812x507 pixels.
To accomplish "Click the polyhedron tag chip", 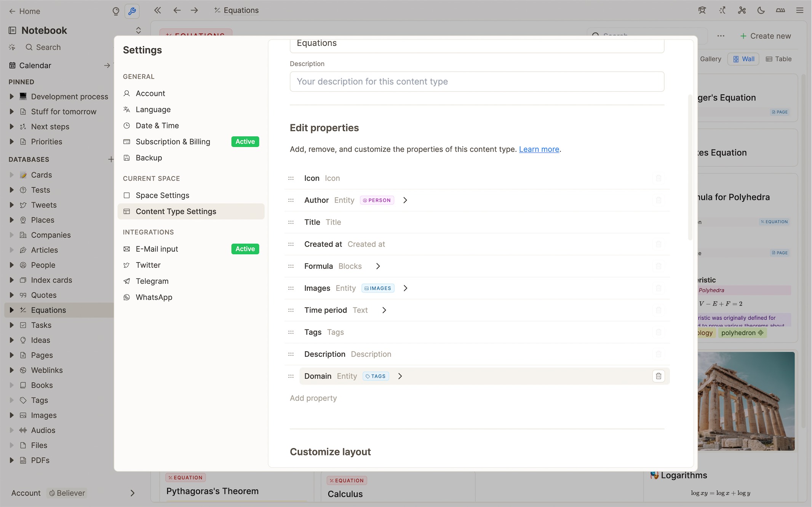I will tap(742, 333).
